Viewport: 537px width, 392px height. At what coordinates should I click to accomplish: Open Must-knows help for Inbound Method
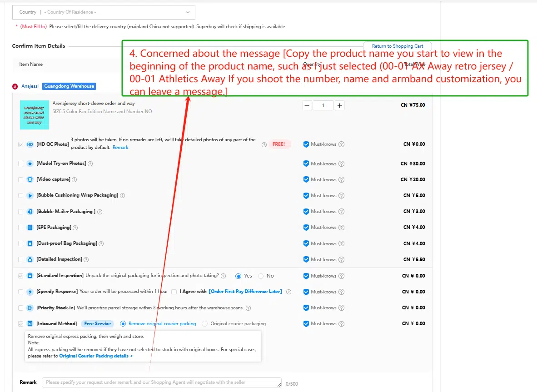pyautogui.click(x=342, y=324)
